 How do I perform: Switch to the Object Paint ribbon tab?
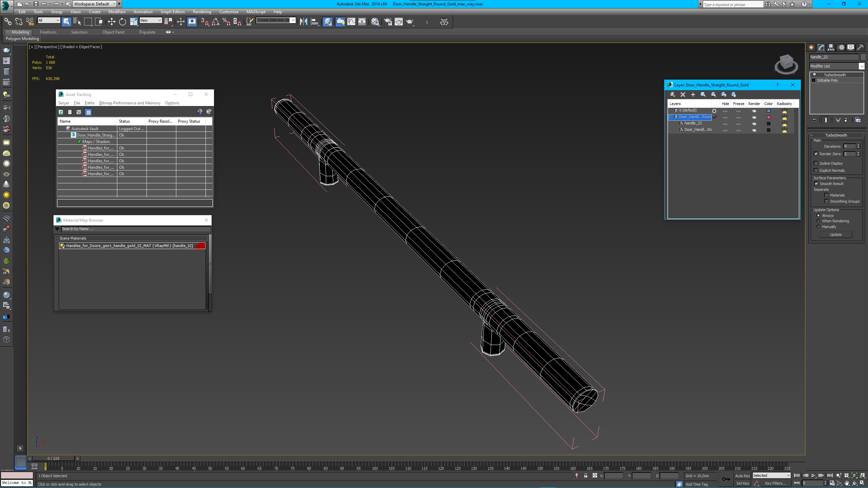coord(113,32)
